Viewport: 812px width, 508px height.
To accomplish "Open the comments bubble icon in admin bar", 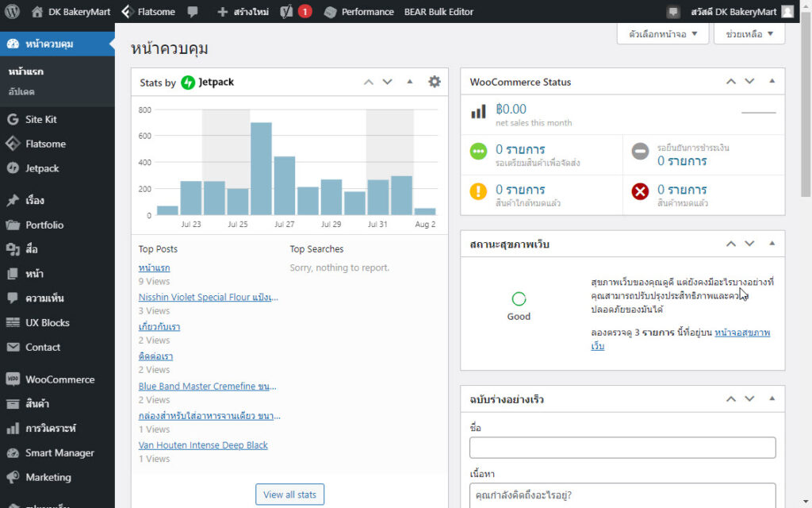I will pos(193,12).
